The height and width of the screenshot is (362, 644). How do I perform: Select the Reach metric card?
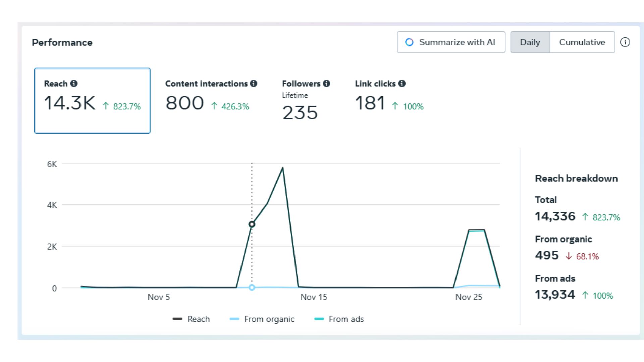click(x=92, y=101)
